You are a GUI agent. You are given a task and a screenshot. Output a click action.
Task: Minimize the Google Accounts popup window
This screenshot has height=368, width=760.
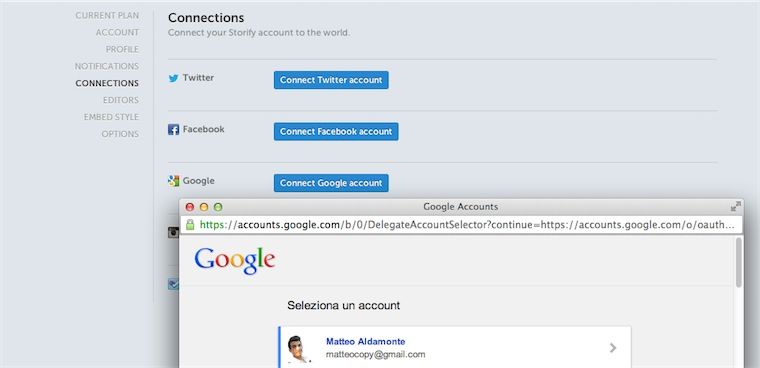point(204,207)
